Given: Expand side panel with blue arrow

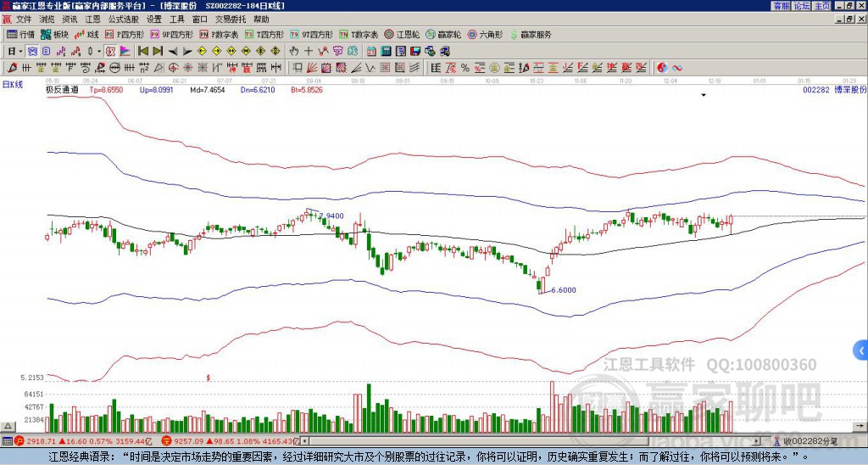Looking at the screenshot, I should pos(861,350).
